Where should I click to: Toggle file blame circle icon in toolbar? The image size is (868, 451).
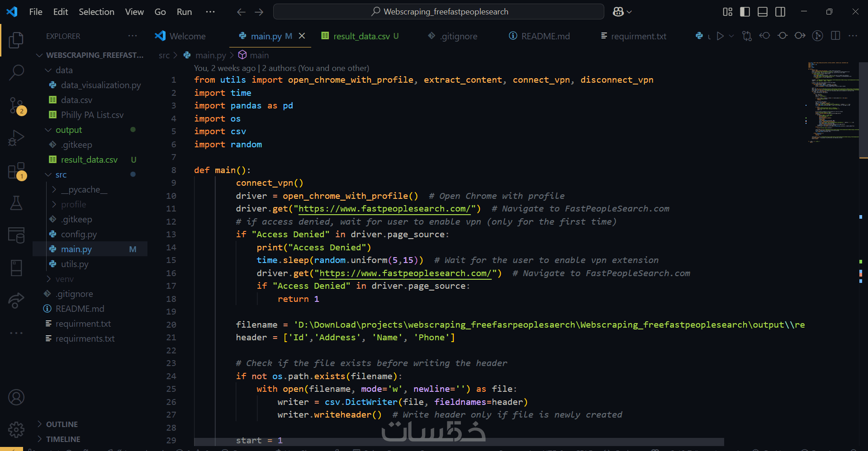(783, 36)
